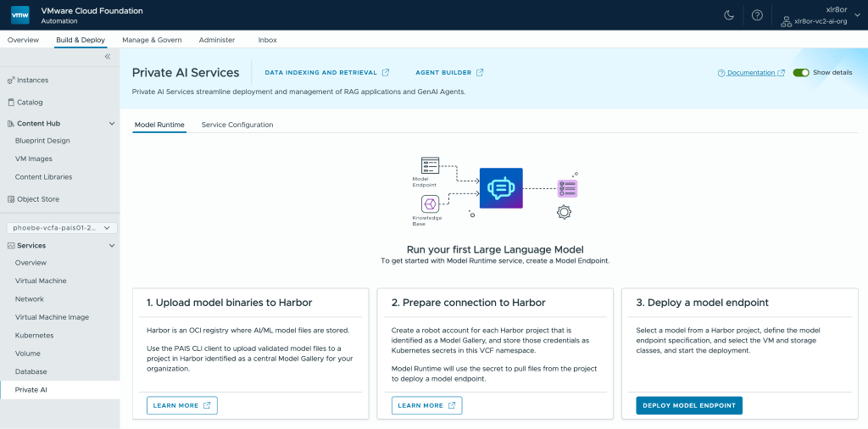Click Learn More under Prepare connection to Harbor
Screen dimensions: 868x429
point(427,406)
